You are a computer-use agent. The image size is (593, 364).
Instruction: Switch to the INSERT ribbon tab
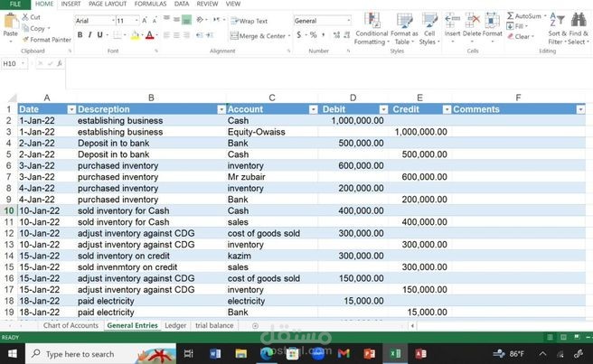click(71, 4)
